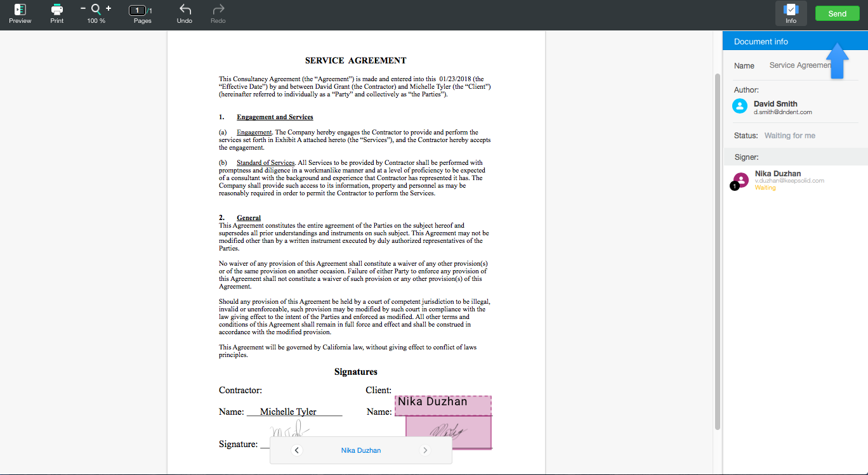Click the Document info header

[795, 41]
